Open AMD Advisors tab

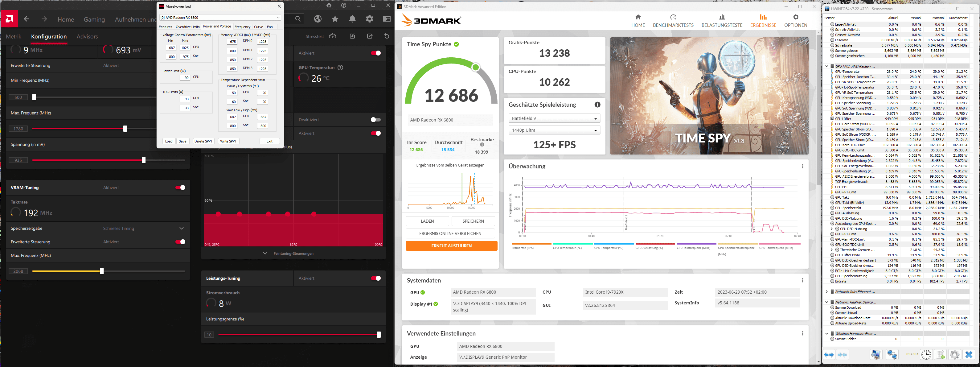coord(88,37)
